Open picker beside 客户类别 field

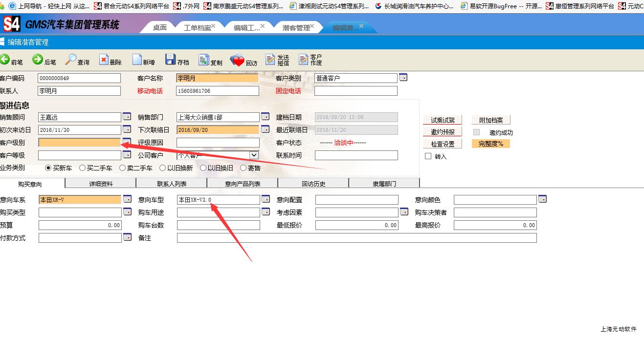(403, 78)
